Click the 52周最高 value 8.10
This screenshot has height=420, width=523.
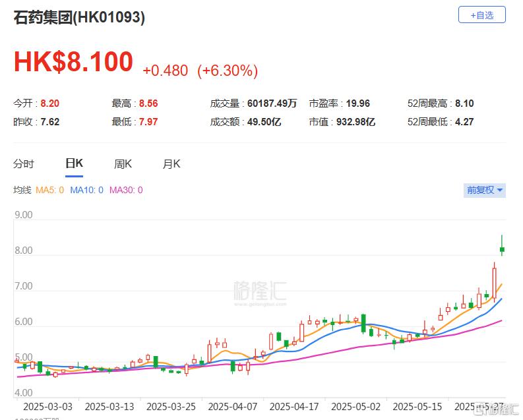pos(464,104)
